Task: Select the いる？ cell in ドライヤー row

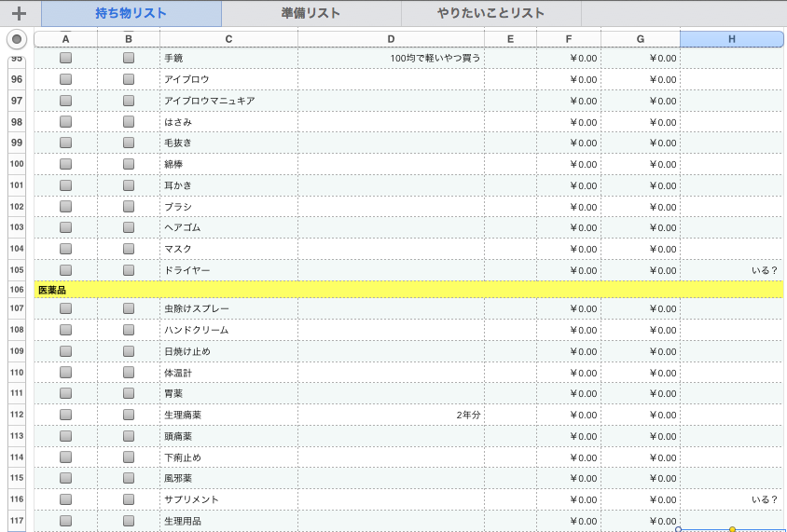Action: [x=731, y=270]
